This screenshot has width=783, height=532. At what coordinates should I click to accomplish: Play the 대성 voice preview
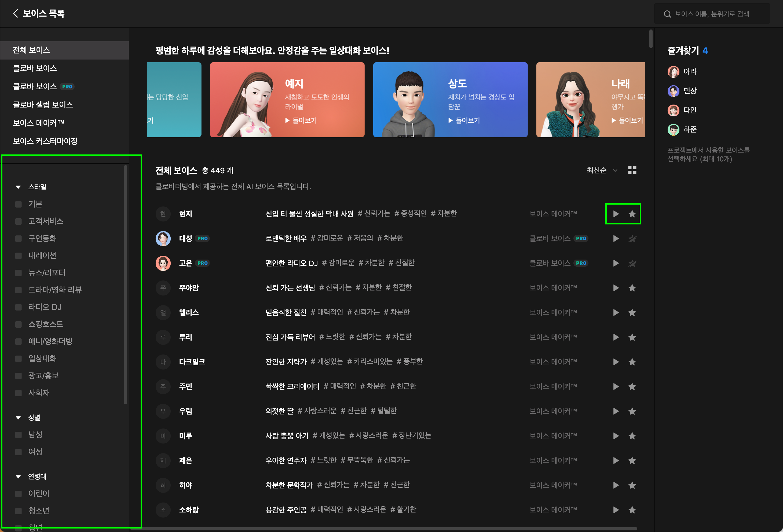616,238
